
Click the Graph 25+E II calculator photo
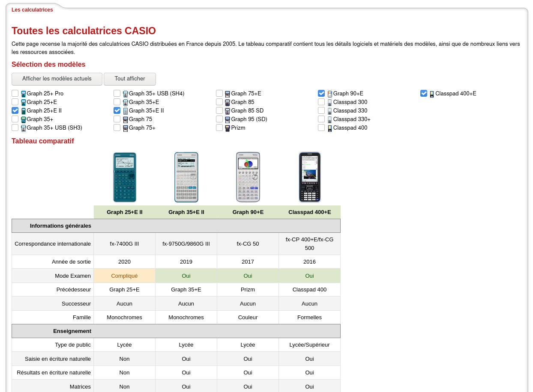[125, 177]
